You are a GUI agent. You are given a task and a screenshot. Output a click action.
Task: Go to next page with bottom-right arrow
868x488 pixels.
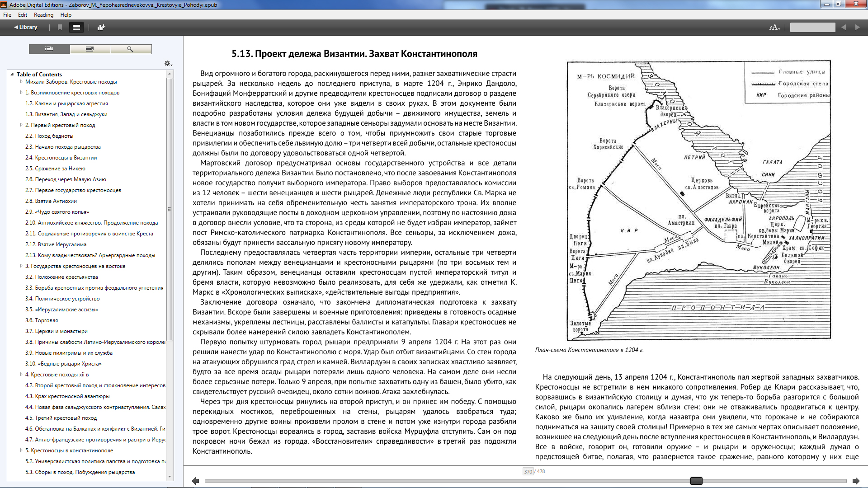coord(856,481)
